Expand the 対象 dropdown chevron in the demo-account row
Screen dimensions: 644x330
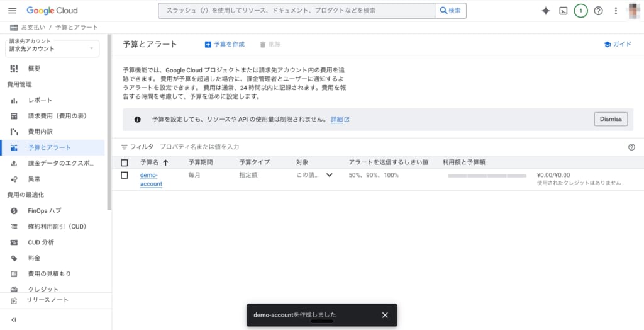[x=330, y=175]
